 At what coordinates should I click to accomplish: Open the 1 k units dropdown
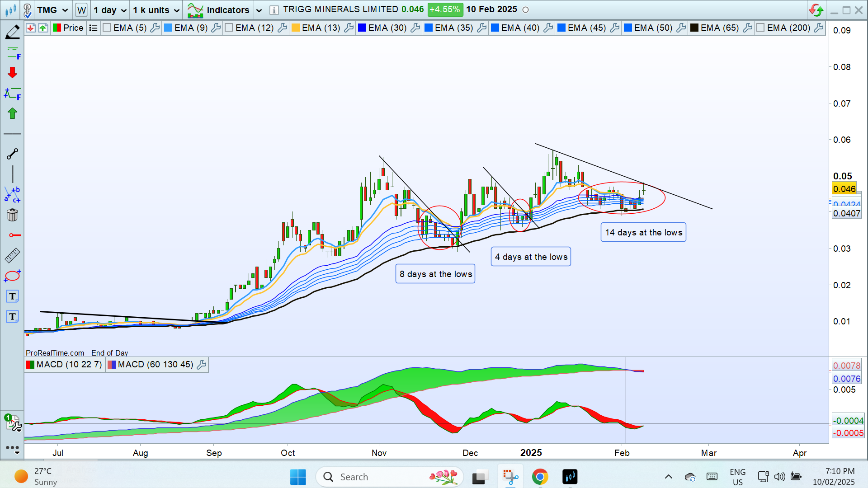(x=156, y=10)
